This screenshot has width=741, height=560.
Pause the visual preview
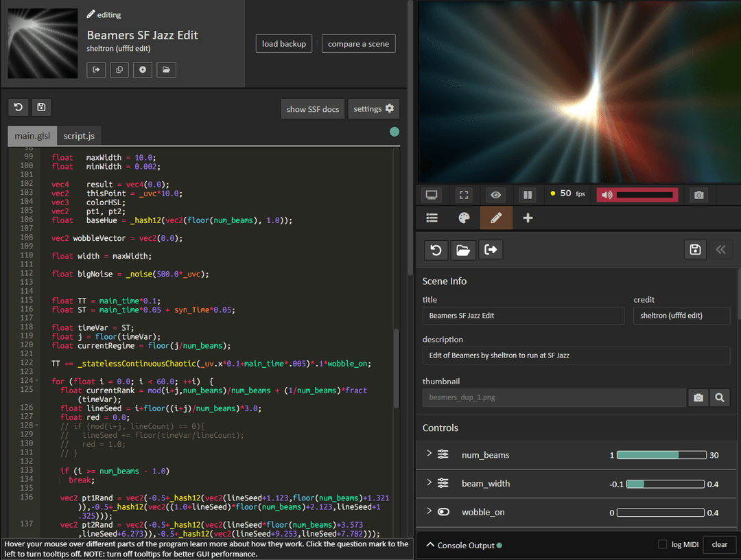pos(528,195)
